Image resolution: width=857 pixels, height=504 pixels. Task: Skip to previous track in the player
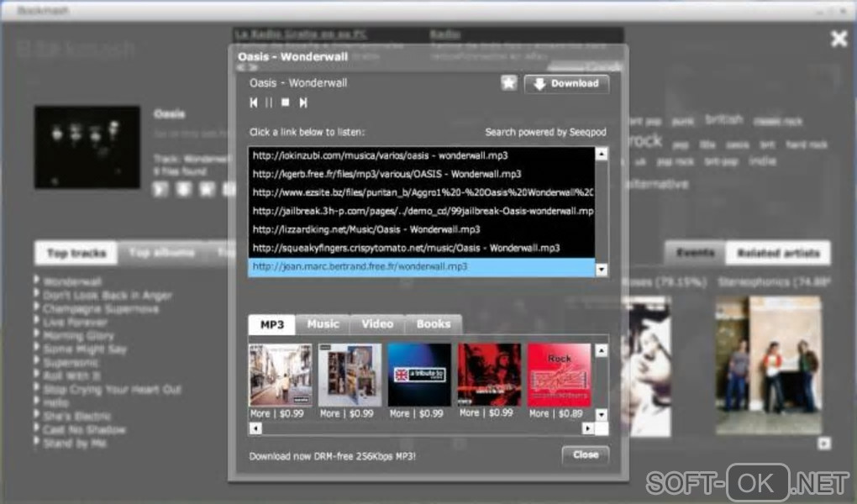coord(254,102)
